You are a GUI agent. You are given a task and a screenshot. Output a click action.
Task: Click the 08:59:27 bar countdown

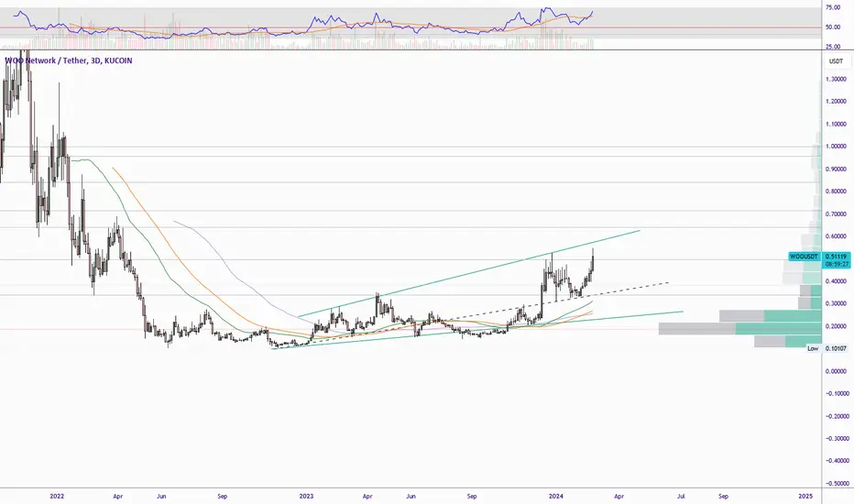point(836,264)
